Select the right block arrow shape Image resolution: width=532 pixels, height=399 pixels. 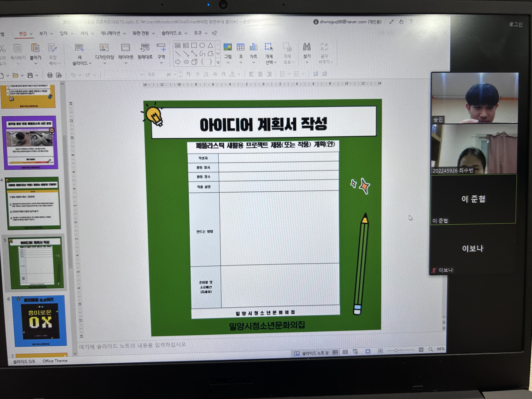[x=178, y=62]
